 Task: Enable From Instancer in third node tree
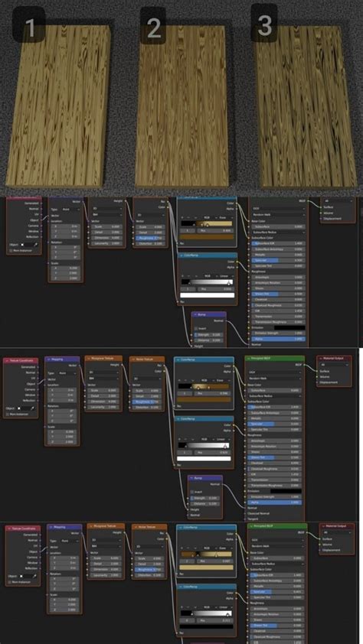11,582
